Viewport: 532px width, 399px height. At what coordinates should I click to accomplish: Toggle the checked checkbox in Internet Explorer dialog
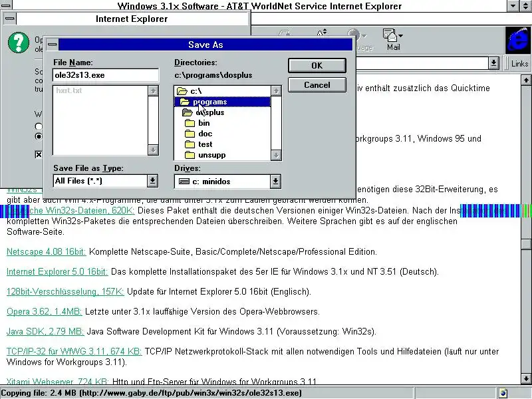pyautogui.click(x=39, y=155)
